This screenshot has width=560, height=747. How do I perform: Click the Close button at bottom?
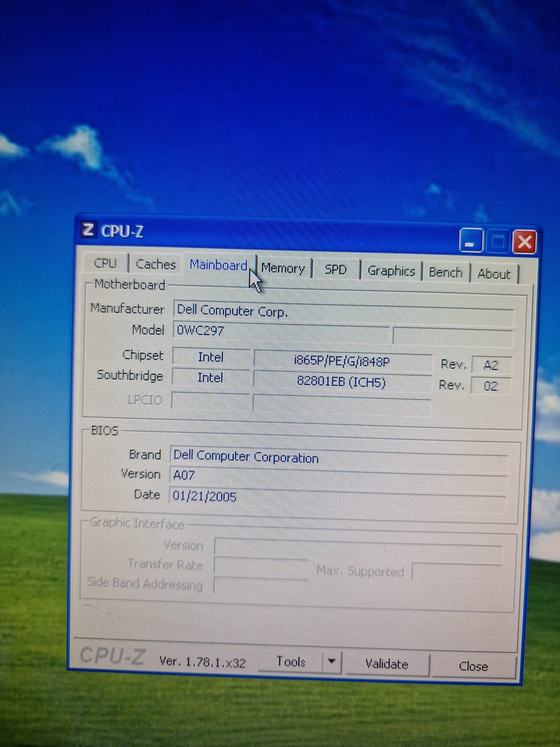(x=473, y=666)
